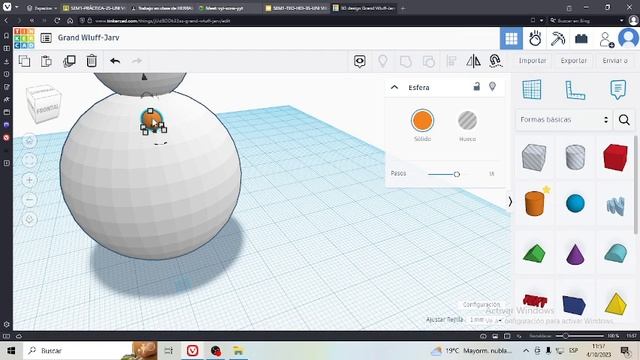Click the home view button
Screen dimensions: 640x360
point(29,141)
